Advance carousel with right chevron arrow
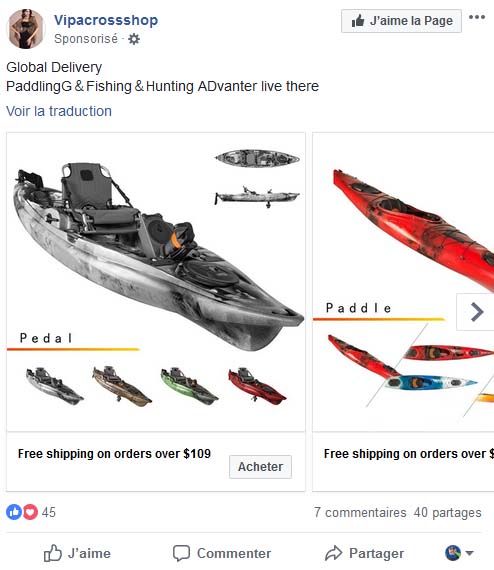Screen dimensions: 494x570 tap(476, 312)
